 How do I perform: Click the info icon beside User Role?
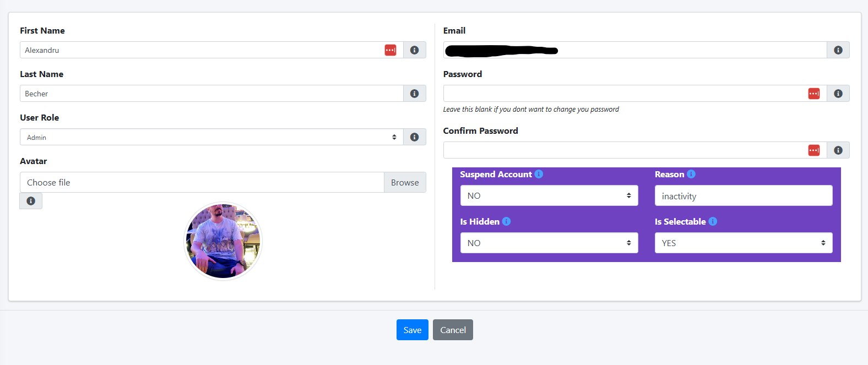pos(415,137)
